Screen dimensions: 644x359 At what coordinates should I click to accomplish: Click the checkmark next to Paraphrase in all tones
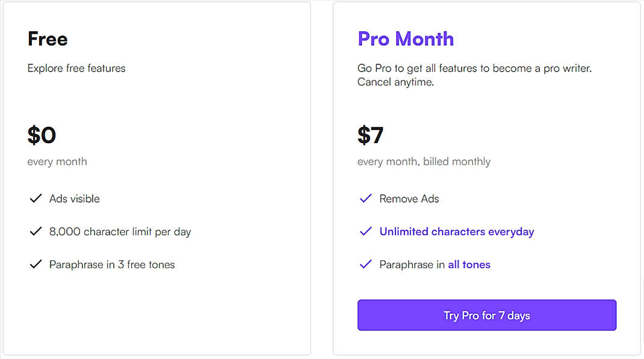click(365, 265)
